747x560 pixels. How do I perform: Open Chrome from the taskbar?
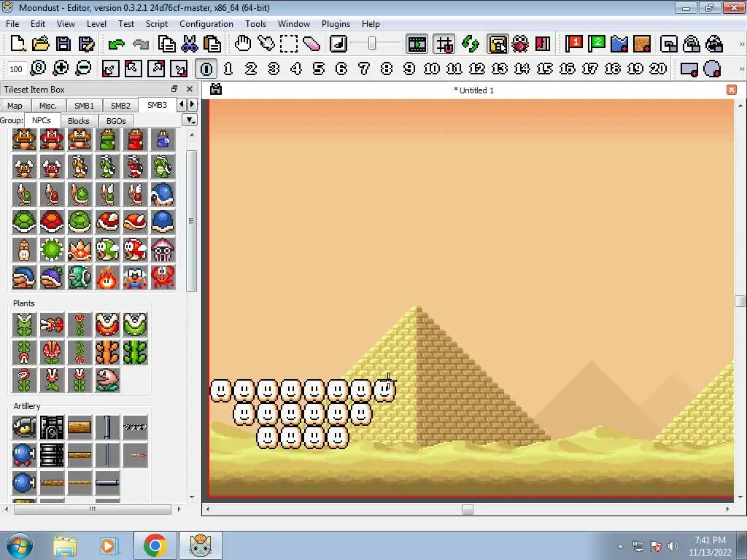155,545
